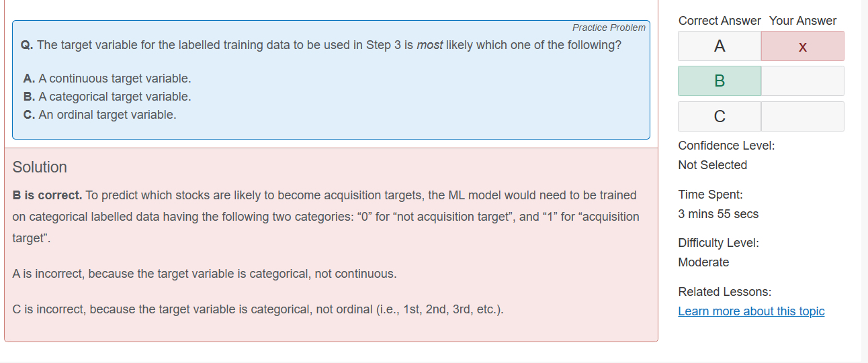The width and height of the screenshot is (868, 363).
Task: Click the 'A is incorrect' explanation paragraph
Action: point(204,274)
